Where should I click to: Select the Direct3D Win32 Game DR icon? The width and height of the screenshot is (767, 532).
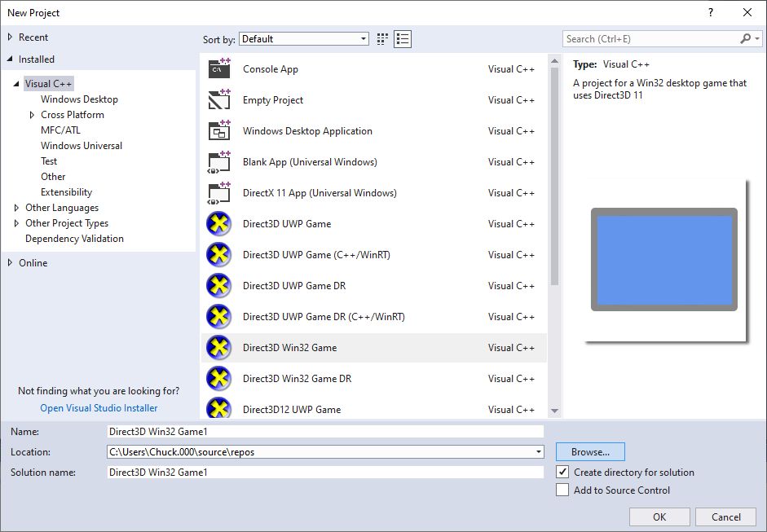(218, 379)
